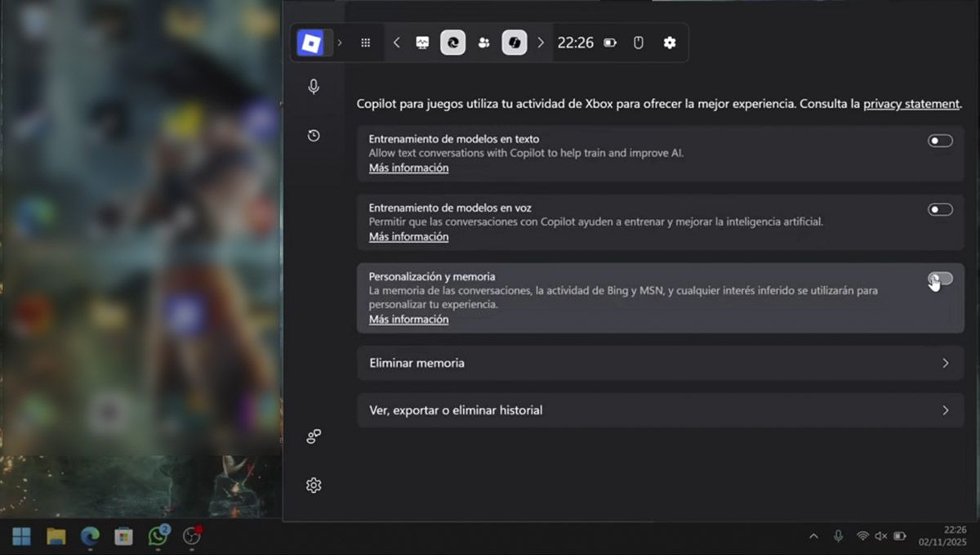Open Game Bar settings gear in top bar
The image size is (980, 555).
[x=670, y=43]
